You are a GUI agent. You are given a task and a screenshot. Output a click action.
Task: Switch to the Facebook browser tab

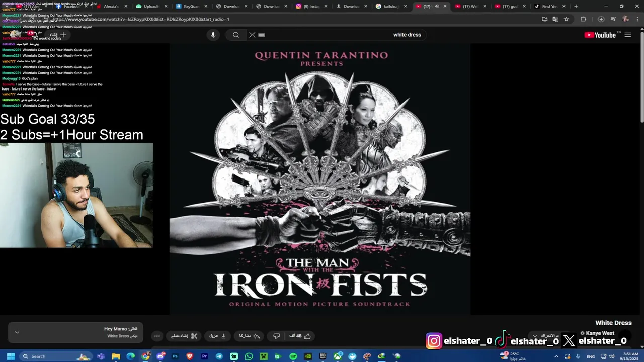tap(70, 7)
